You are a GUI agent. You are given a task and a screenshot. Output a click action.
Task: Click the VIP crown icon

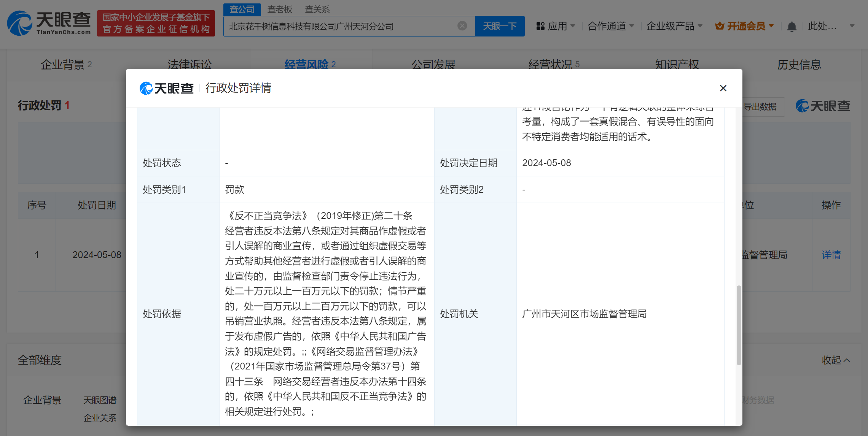(719, 26)
